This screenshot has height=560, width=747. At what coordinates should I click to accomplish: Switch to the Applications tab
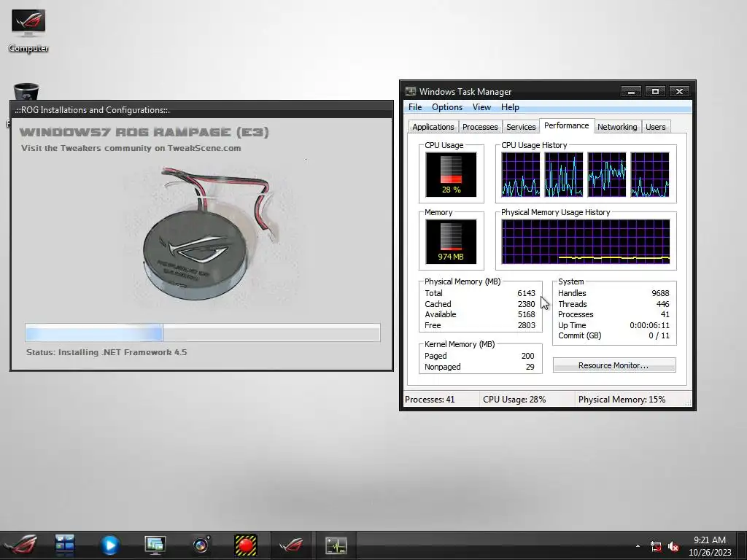(433, 127)
